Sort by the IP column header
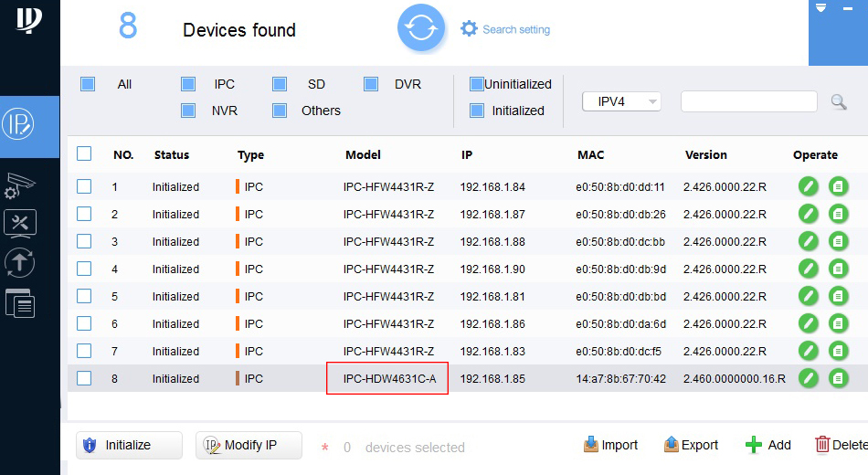Image resolution: width=868 pixels, height=475 pixels. [467, 155]
